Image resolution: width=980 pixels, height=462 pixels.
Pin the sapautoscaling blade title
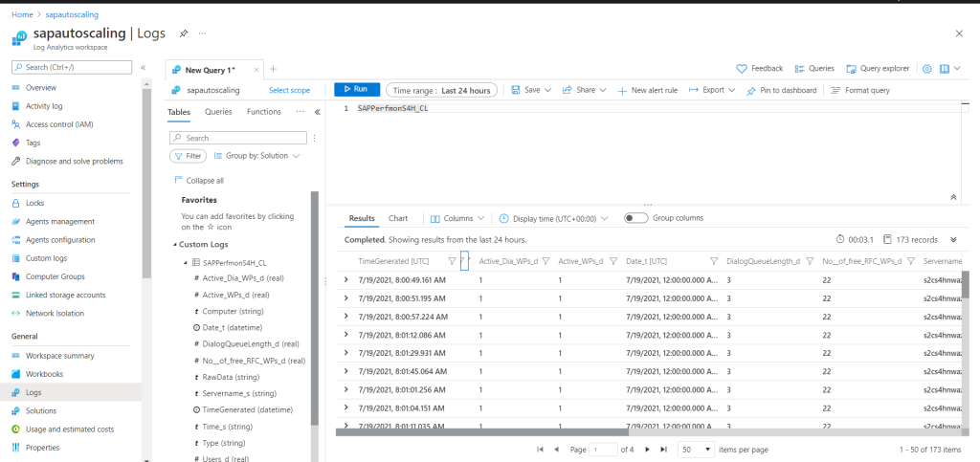point(184,33)
